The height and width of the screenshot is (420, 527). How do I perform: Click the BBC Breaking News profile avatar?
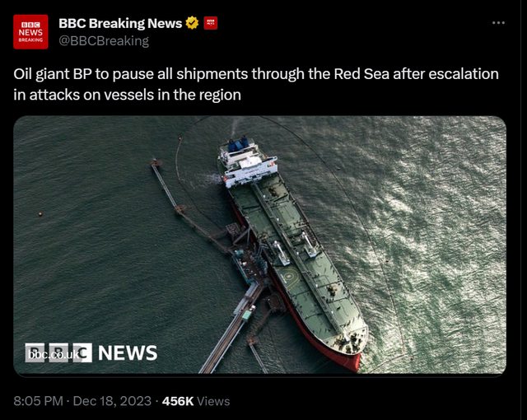pos(31,32)
